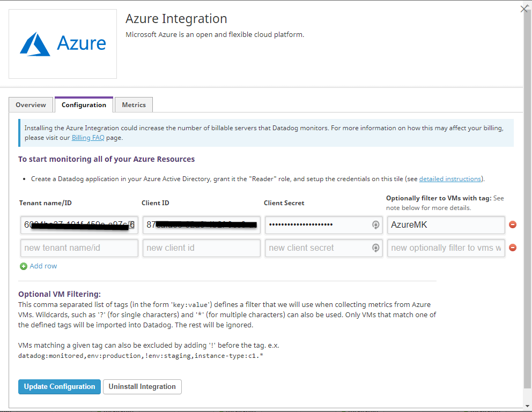
Task: Click the Azure logo tile
Action: coord(63,44)
